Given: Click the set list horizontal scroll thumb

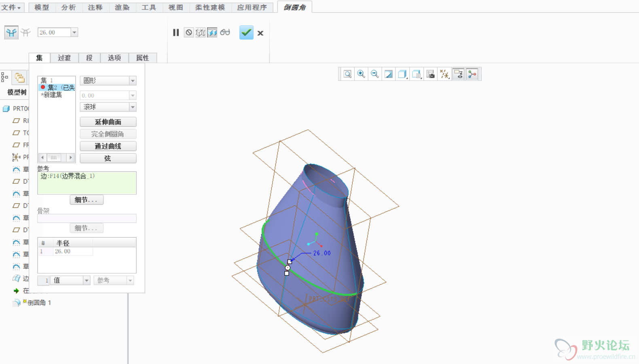Looking at the screenshot, I should [53, 157].
